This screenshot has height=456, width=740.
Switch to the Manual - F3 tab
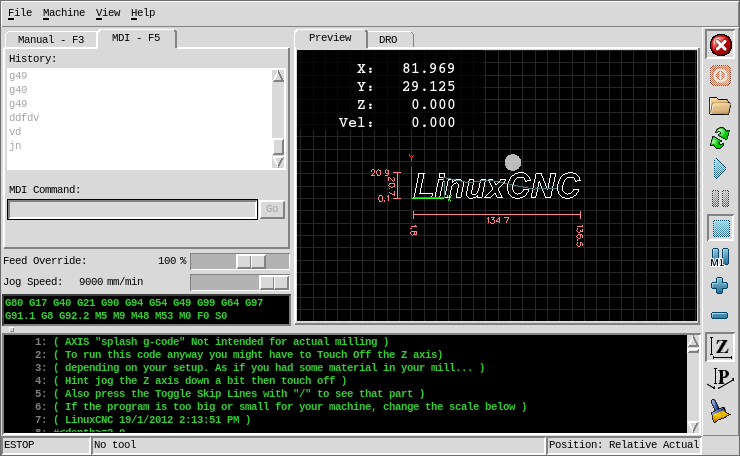(x=51, y=40)
